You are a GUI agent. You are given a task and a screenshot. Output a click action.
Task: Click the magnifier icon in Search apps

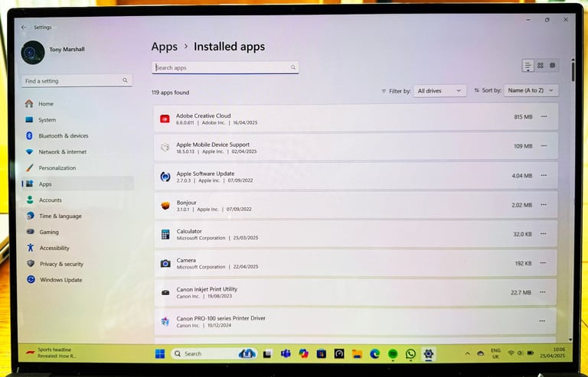[293, 67]
